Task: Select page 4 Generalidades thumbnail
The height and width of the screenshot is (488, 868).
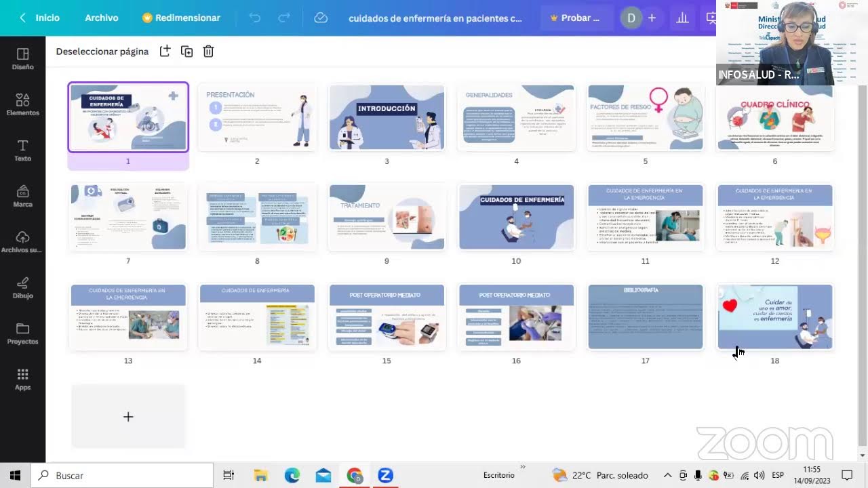Action: (516, 117)
